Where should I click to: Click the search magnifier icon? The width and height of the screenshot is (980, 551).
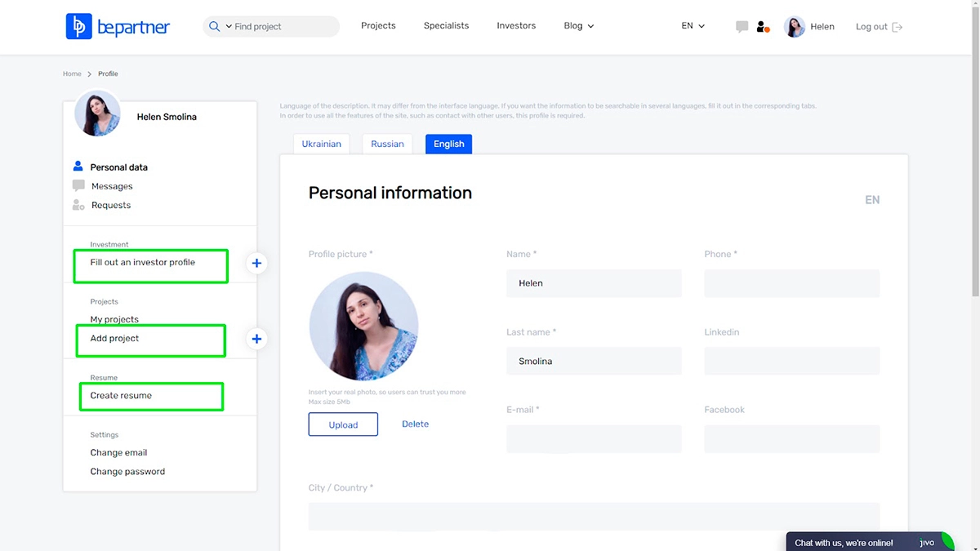[x=214, y=26]
